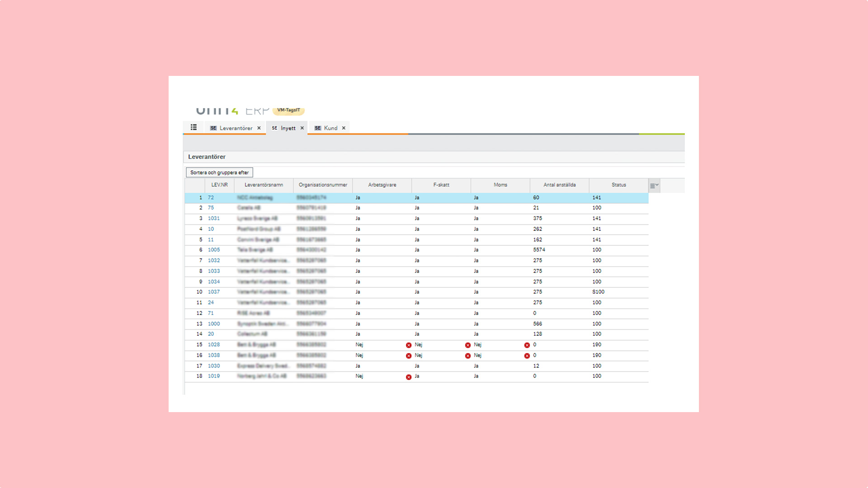Screen dimensions: 868x488
Task: Sort by Leverantörsnamn column header
Action: coord(264,185)
